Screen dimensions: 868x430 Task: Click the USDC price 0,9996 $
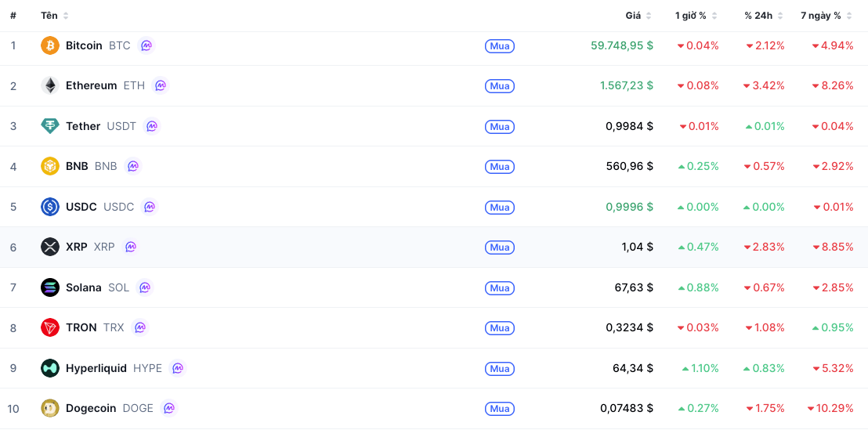629,207
